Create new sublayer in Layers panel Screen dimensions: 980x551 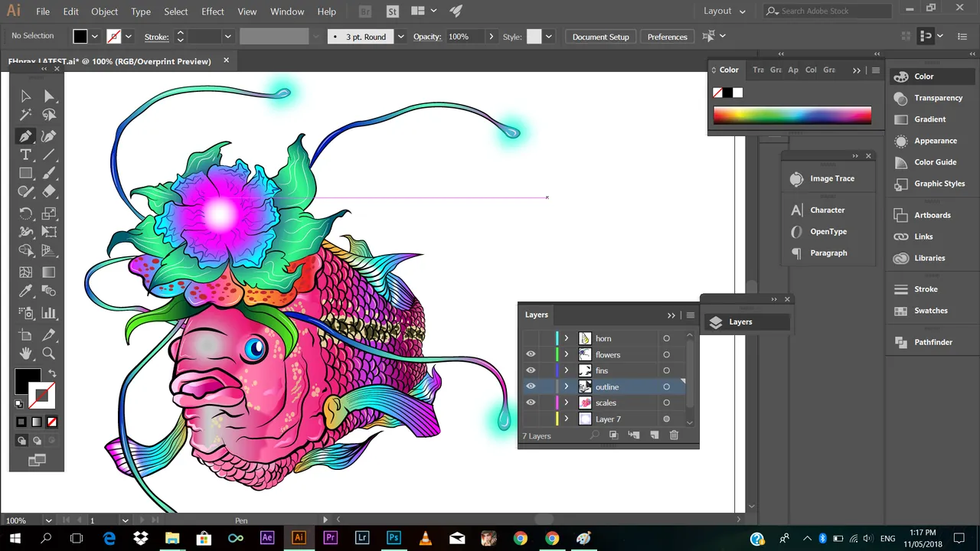[x=633, y=435]
